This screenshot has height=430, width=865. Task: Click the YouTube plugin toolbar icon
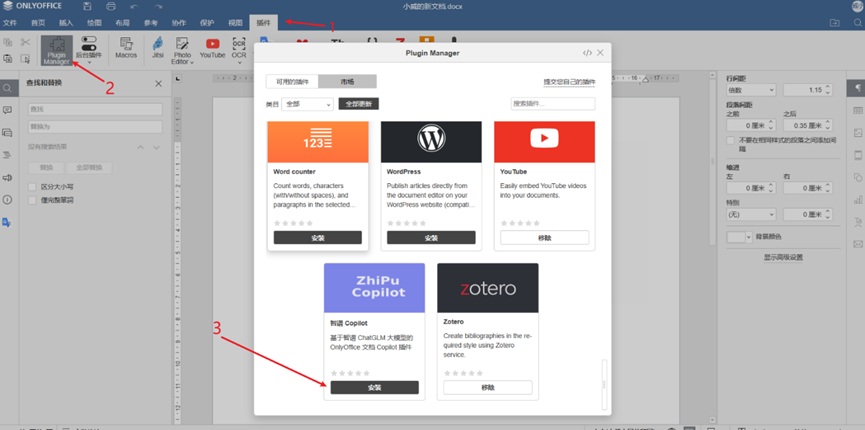point(212,48)
